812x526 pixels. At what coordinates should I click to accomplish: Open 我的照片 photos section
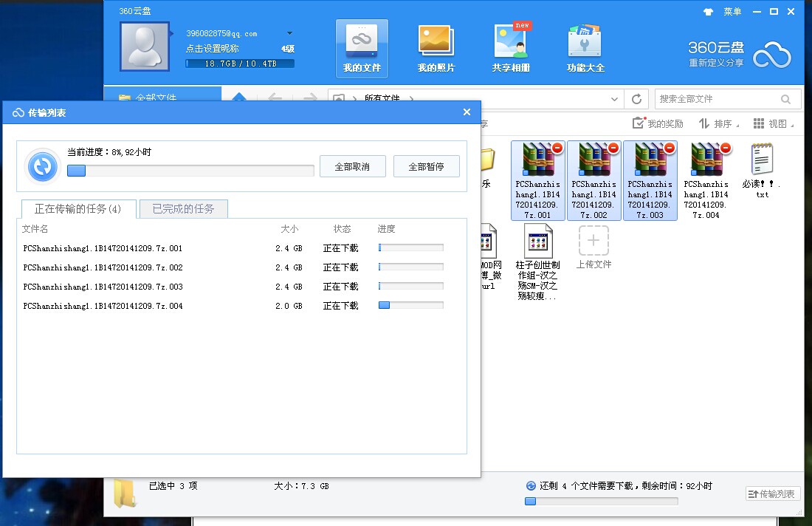(436, 49)
